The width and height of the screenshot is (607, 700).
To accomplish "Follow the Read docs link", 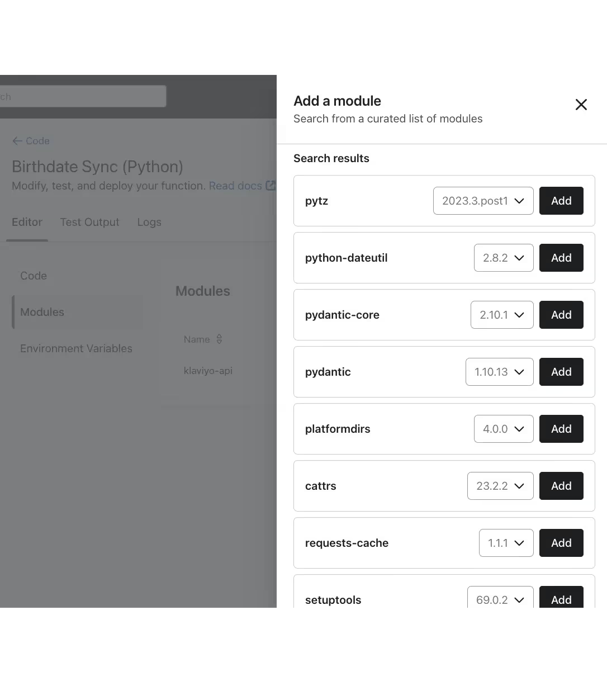I will 235,186.
